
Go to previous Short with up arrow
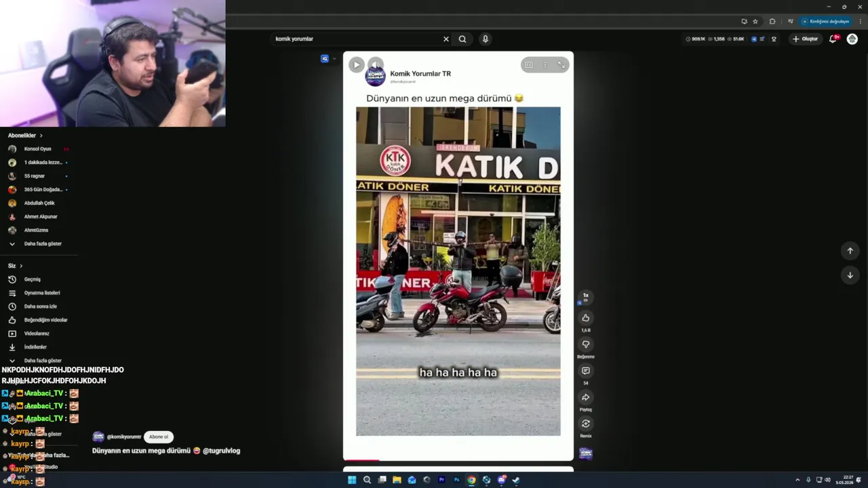(x=850, y=251)
